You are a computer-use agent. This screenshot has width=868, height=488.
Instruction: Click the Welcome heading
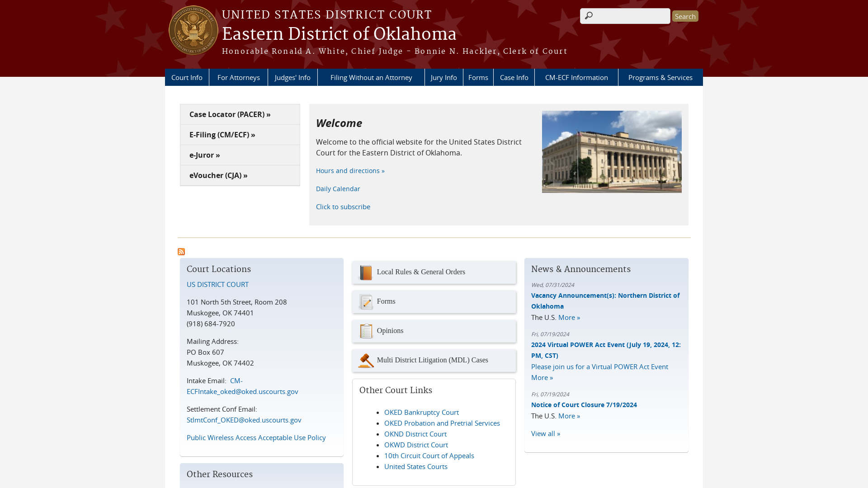click(x=339, y=123)
